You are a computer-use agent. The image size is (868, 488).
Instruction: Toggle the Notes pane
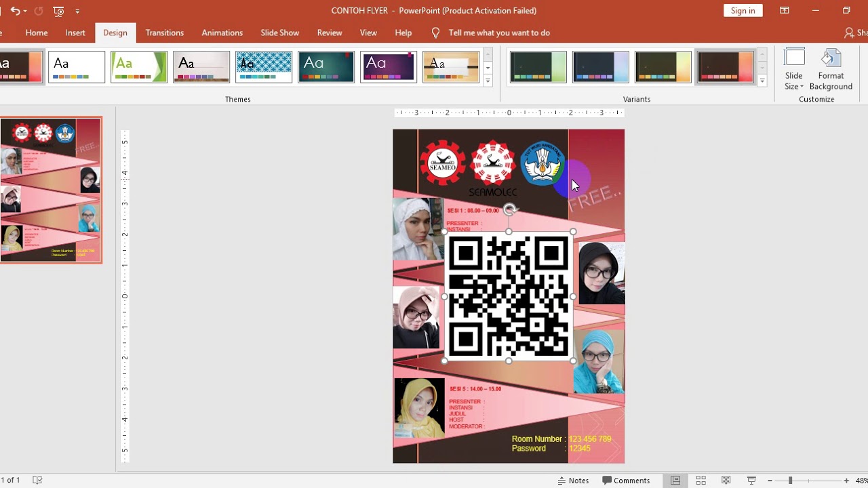coord(573,481)
